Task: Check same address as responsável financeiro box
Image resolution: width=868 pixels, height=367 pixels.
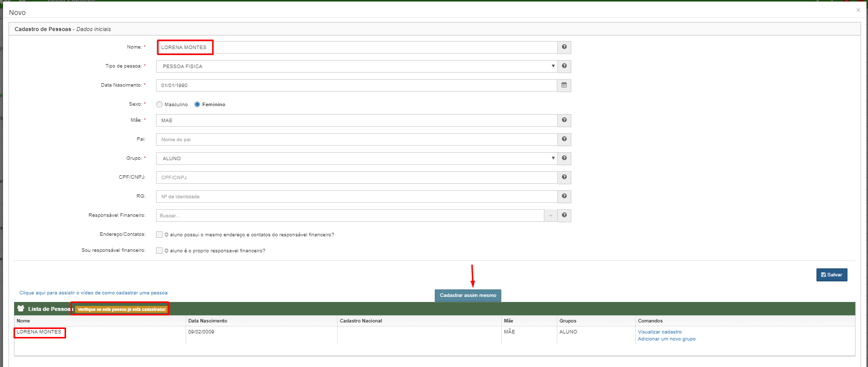Action: (159, 234)
